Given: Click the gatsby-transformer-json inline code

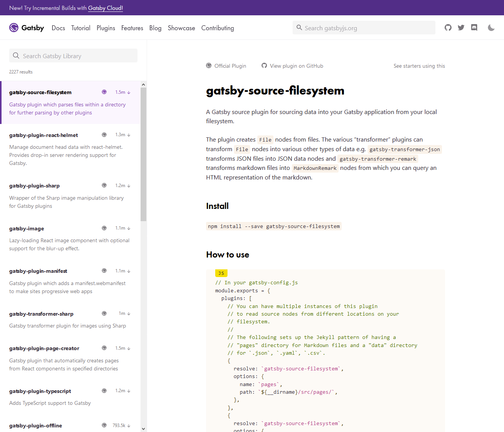Looking at the screenshot, I should point(404,149).
